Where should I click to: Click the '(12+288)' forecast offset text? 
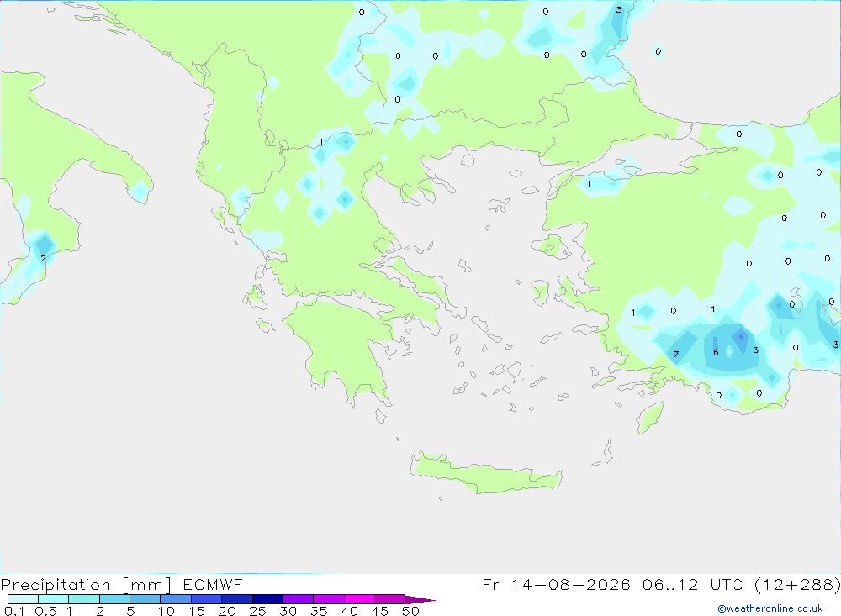(797, 584)
